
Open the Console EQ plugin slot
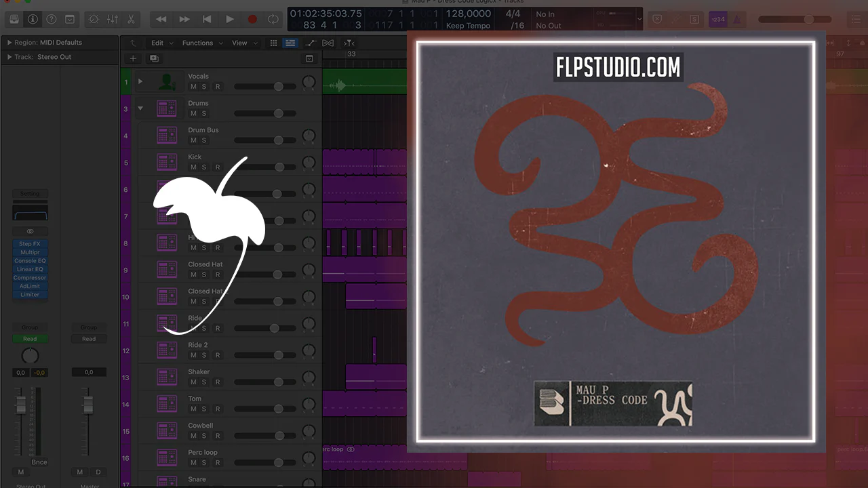point(30,261)
